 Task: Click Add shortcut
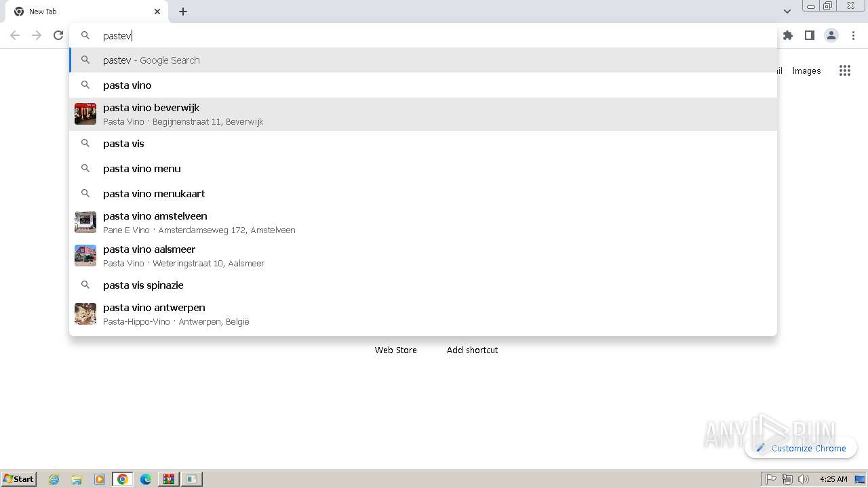click(x=472, y=350)
